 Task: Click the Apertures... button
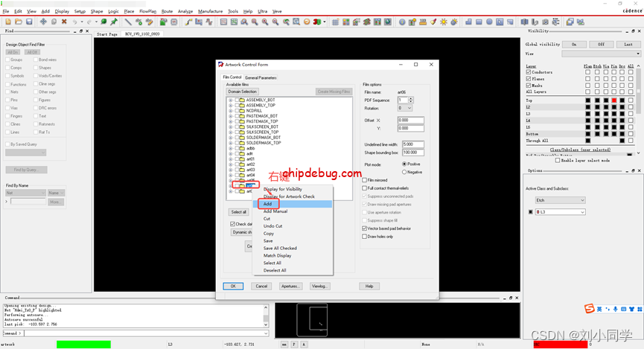pos(290,286)
